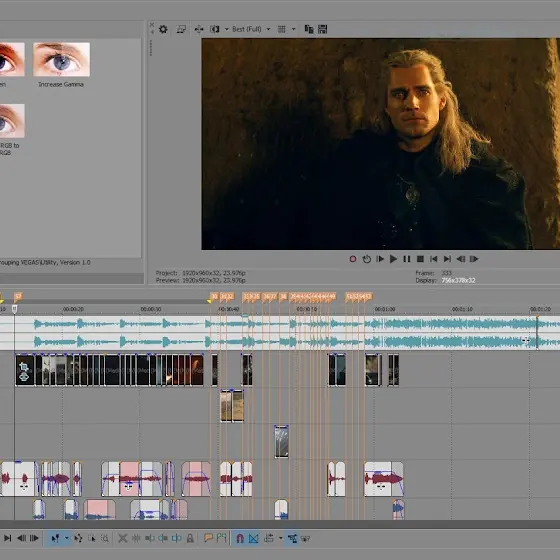Toggle Lock Envelopes to Events icon
Screen dimensions: 560x560
pos(292,538)
